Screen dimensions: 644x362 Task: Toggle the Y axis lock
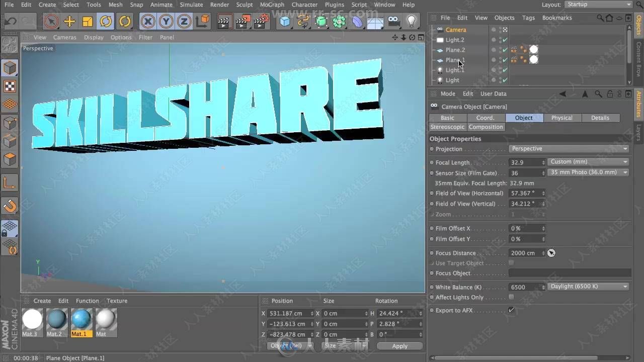pos(166,22)
